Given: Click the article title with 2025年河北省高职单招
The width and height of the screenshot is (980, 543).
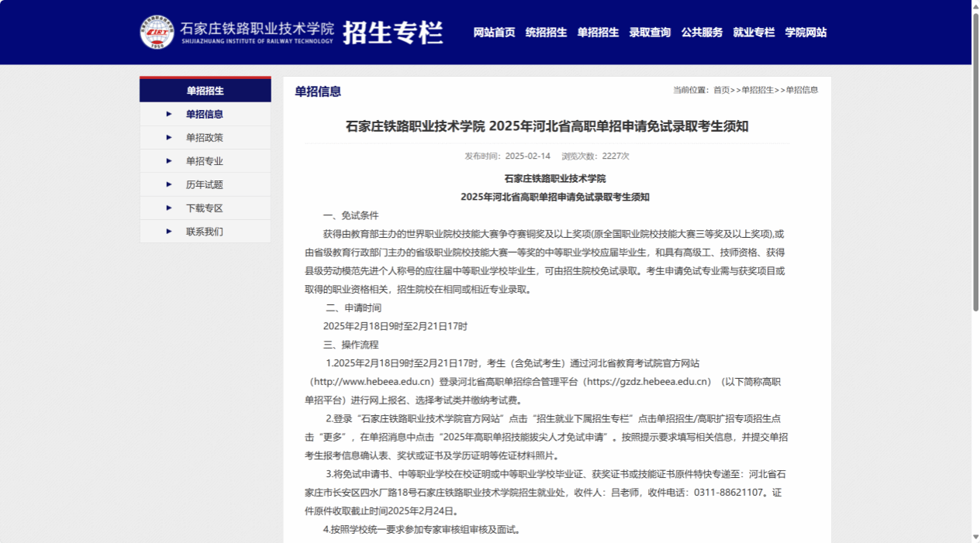Looking at the screenshot, I should pyautogui.click(x=547, y=126).
